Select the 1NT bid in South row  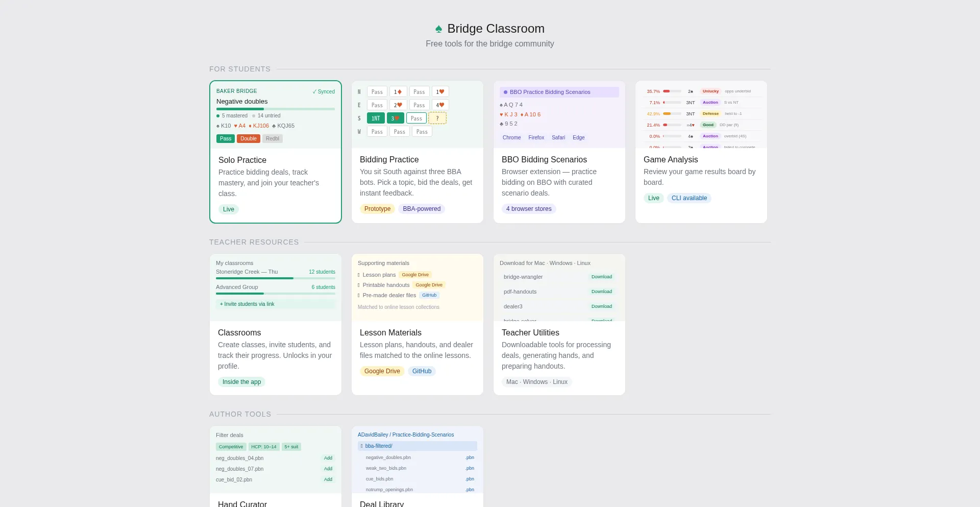[376, 118]
